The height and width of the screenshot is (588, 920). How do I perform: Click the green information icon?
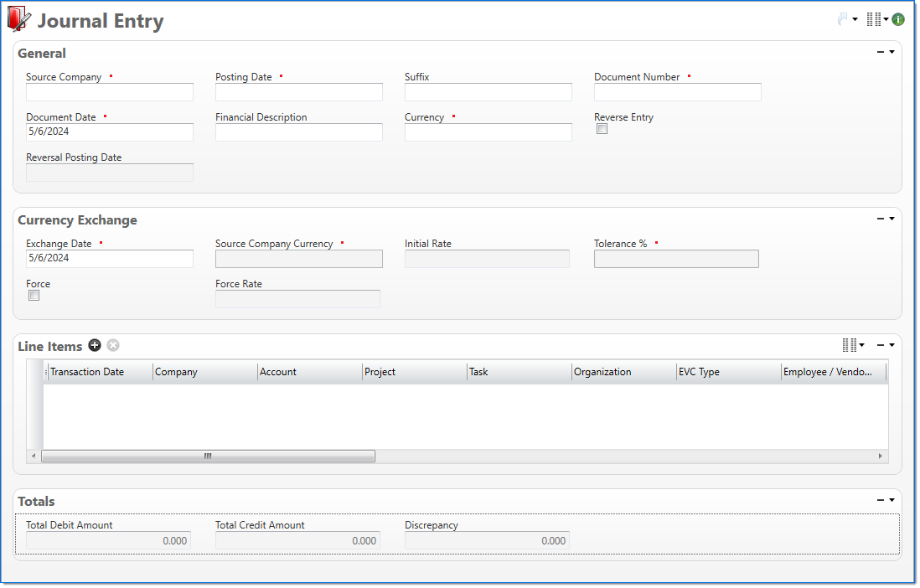[898, 19]
